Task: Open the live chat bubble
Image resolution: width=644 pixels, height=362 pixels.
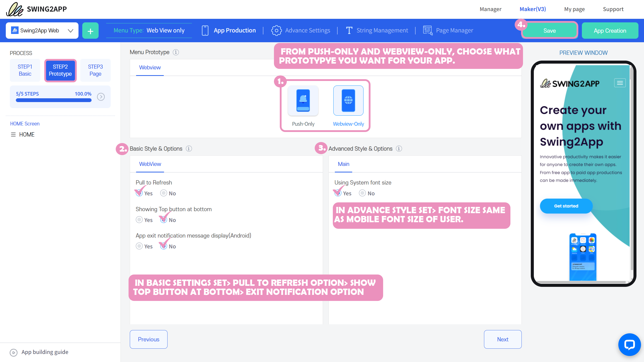Action: coord(629,344)
